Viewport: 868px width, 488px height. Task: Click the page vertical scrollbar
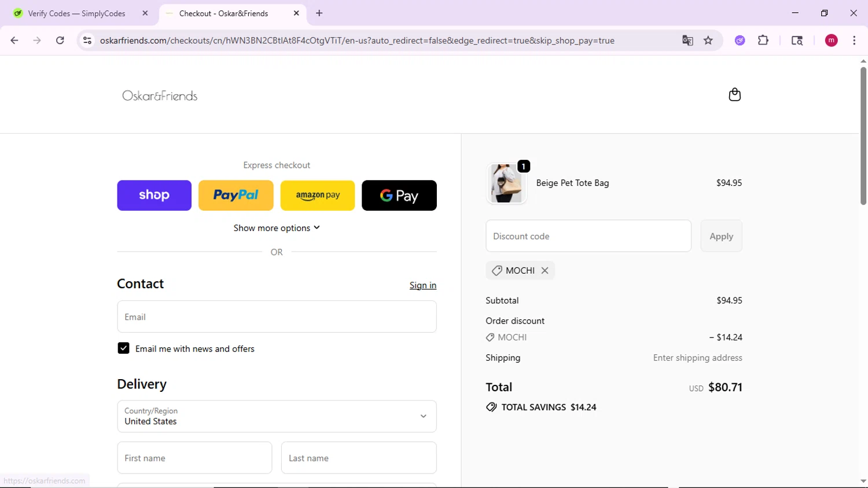coord(863,136)
